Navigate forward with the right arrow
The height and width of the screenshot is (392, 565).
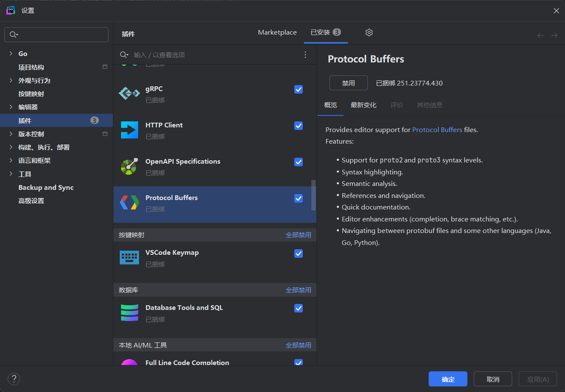(554, 35)
